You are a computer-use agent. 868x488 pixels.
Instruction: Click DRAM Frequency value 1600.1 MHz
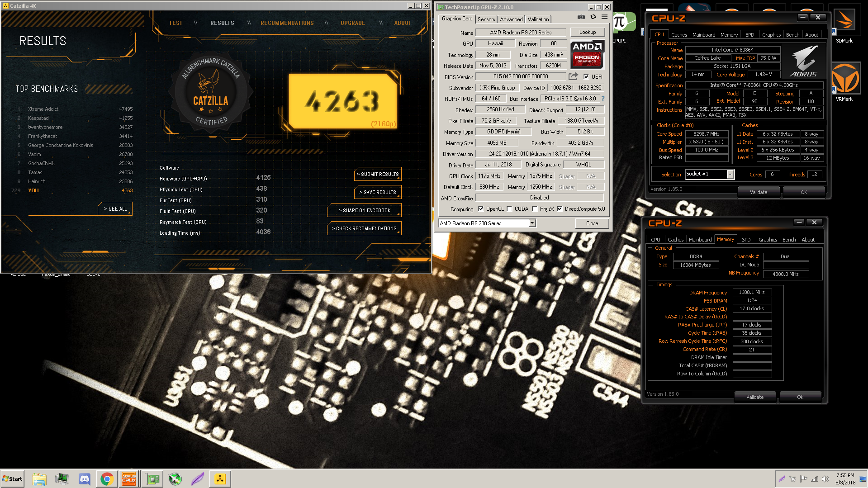point(752,292)
